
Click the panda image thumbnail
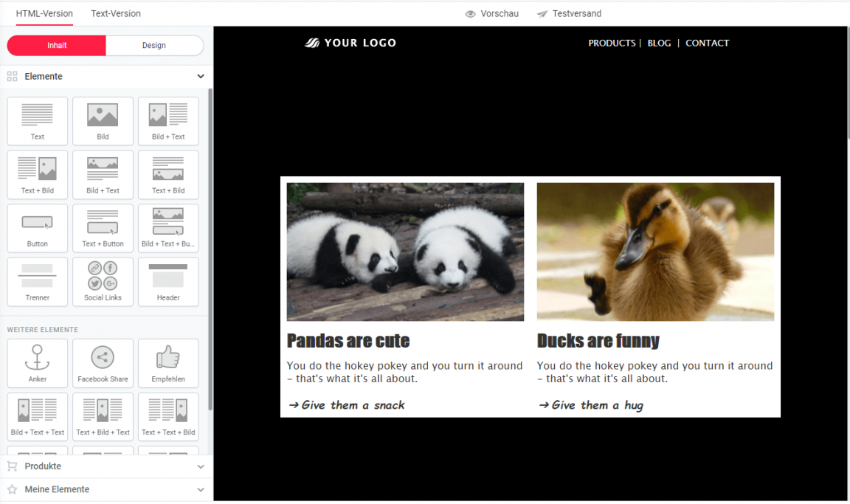pyautogui.click(x=405, y=252)
